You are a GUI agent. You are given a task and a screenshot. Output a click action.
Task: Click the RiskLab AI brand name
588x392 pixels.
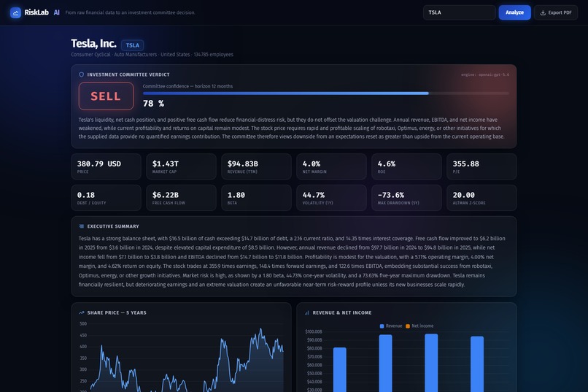[x=42, y=12]
